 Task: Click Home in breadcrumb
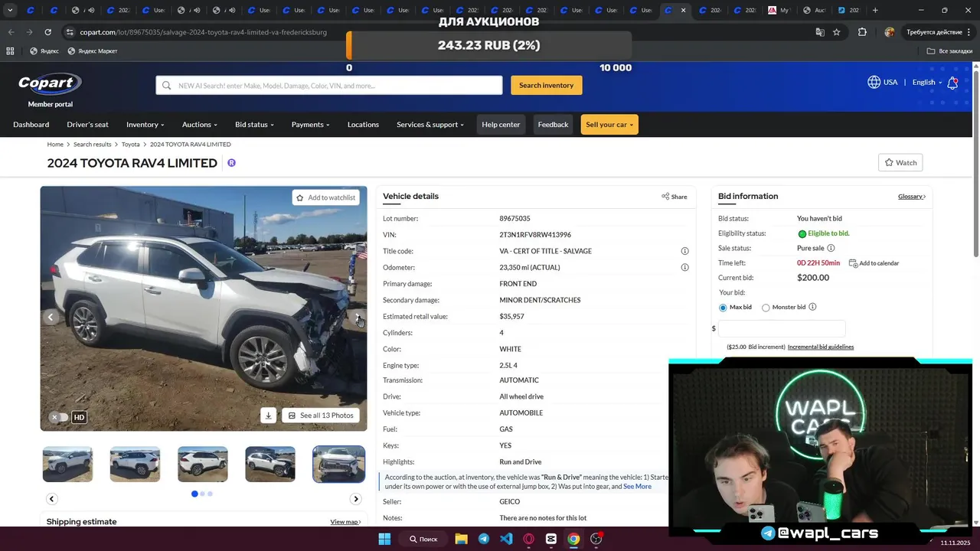tap(55, 145)
